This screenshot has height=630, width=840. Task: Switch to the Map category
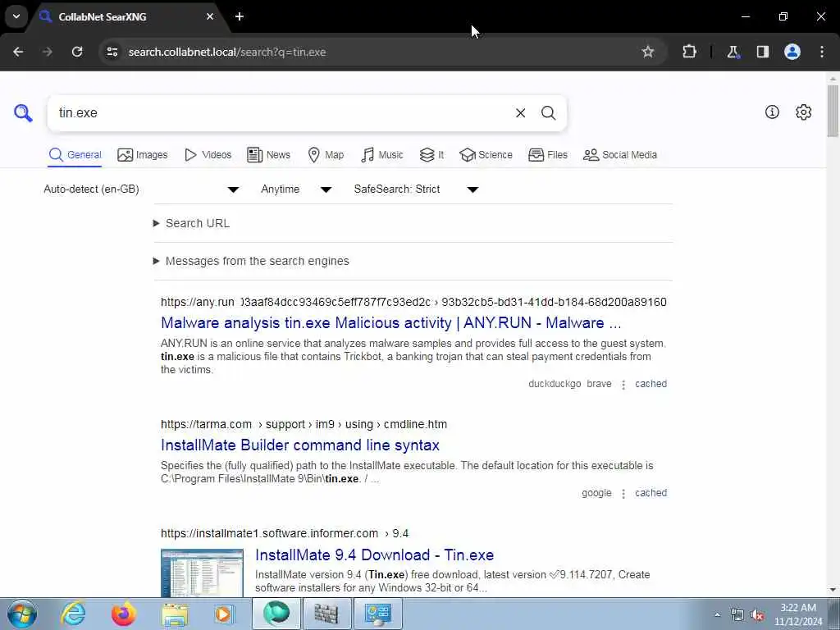point(326,155)
